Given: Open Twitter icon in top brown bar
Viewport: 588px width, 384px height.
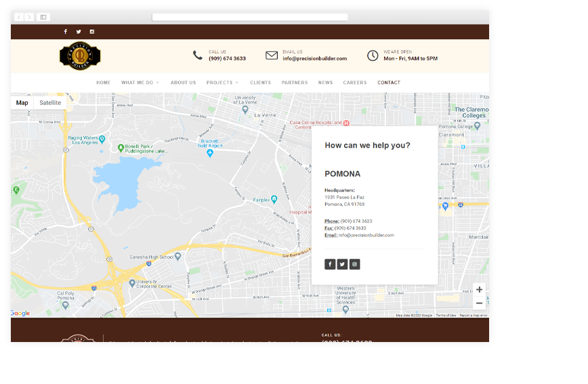Looking at the screenshot, I should click(79, 32).
